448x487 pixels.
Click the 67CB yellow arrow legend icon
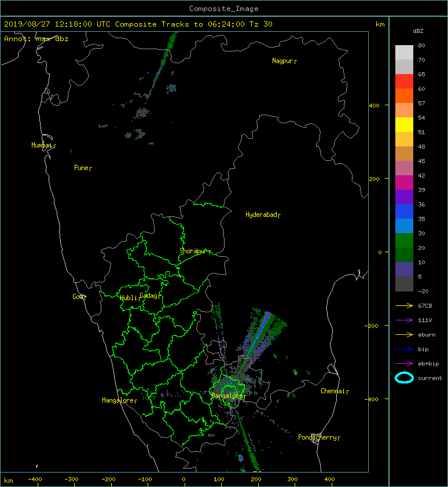(404, 306)
